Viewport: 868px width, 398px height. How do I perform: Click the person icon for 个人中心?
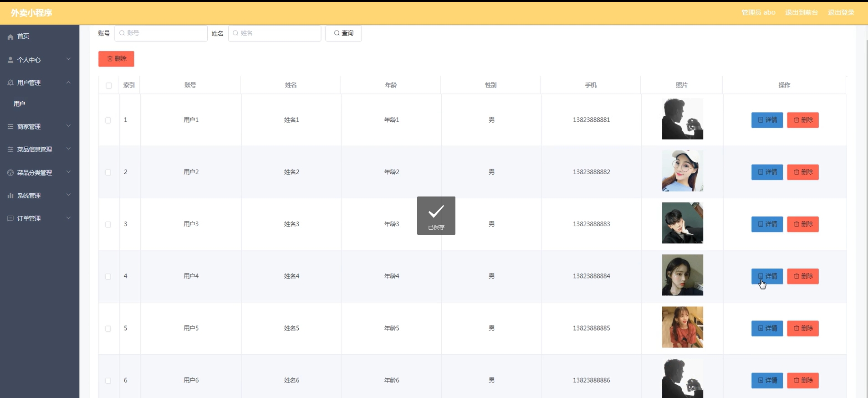(10, 60)
